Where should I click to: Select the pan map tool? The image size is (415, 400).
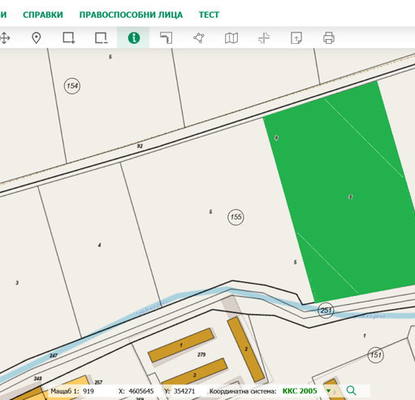(4, 38)
